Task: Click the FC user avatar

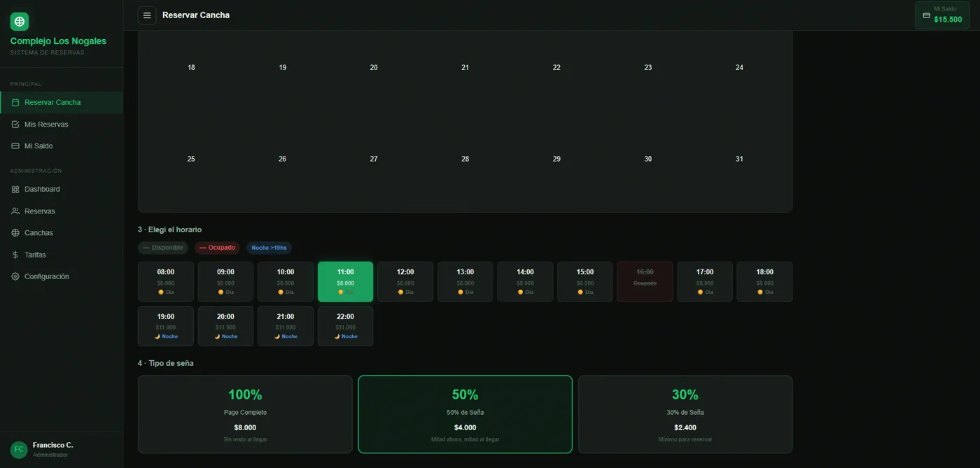Action: tap(19, 449)
